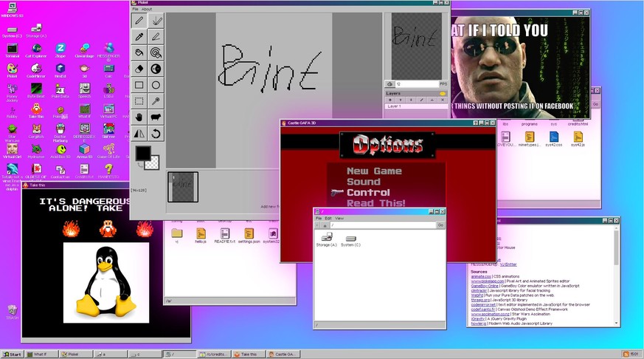Viewport: 644px width, 359px height.
Task: Select the shape selection magic wand tool
Action: pyautogui.click(x=156, y=101)
